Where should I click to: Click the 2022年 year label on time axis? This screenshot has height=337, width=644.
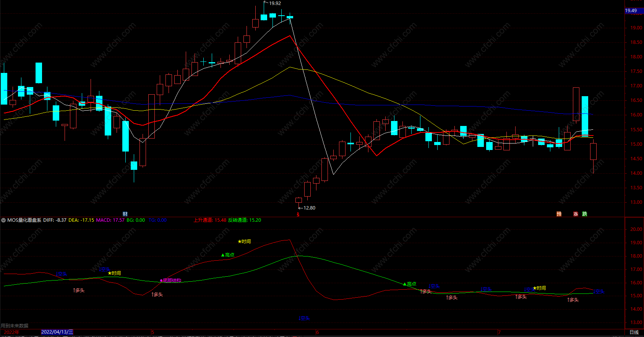coord(11,332)
